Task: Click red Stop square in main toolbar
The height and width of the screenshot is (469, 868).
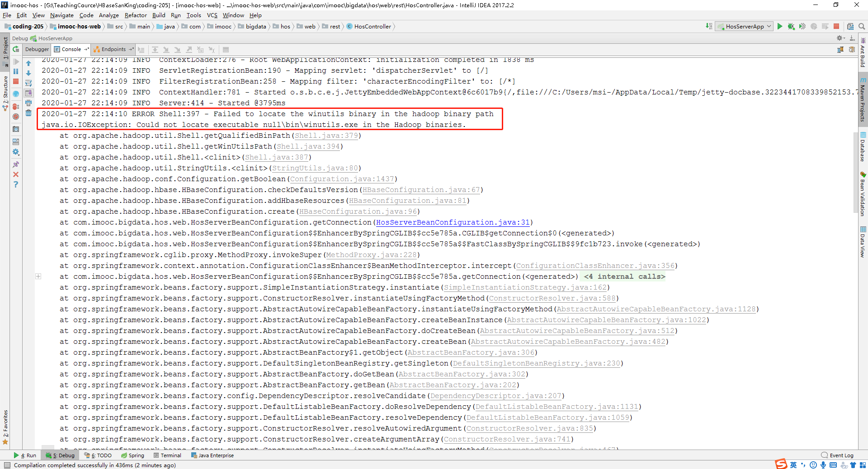Action: click(836, 26)
